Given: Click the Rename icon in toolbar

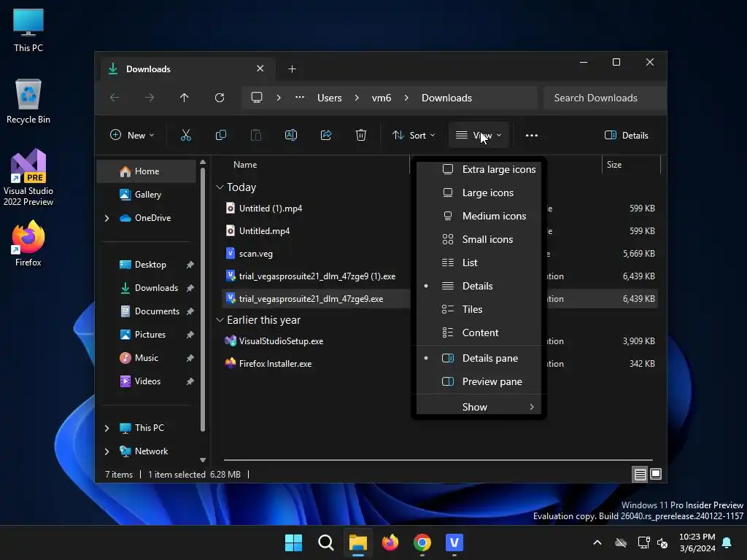Looking at the screenshot, I should click(x=291, y=135).
